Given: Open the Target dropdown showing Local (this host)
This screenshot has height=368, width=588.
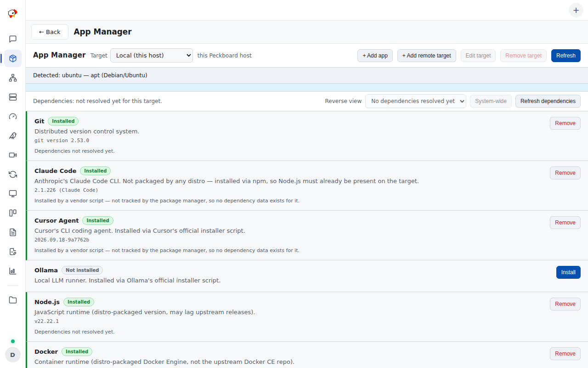Looking at the screenshot, I should (x=152, y=55).
